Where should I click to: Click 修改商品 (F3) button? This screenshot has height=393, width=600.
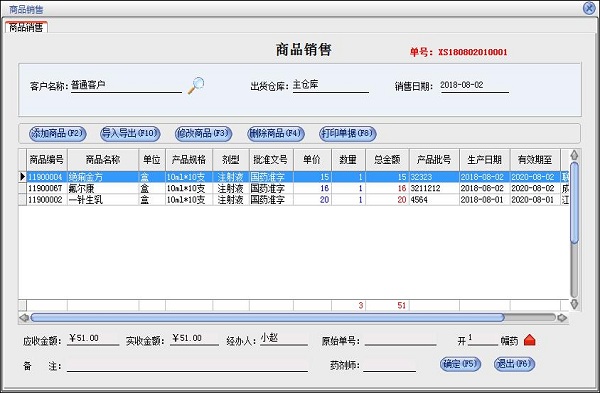click(x=204, y=134)
